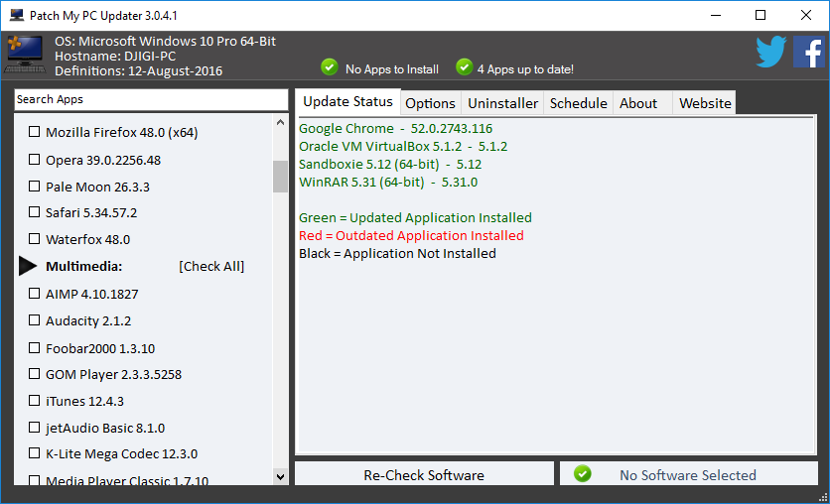Enable the jetAudio Basic 8.1.0 checkbox
The image size is (830, 504).
34,428
